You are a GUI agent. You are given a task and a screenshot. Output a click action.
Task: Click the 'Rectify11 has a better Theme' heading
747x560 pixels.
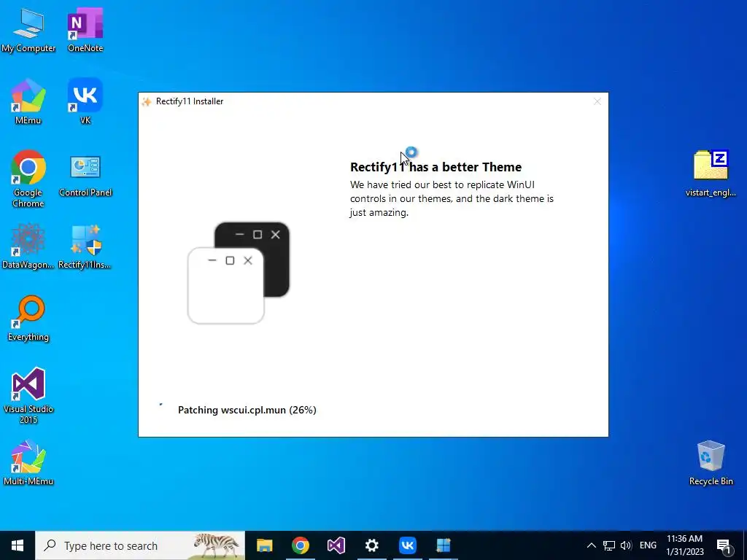tap(436, 167)
